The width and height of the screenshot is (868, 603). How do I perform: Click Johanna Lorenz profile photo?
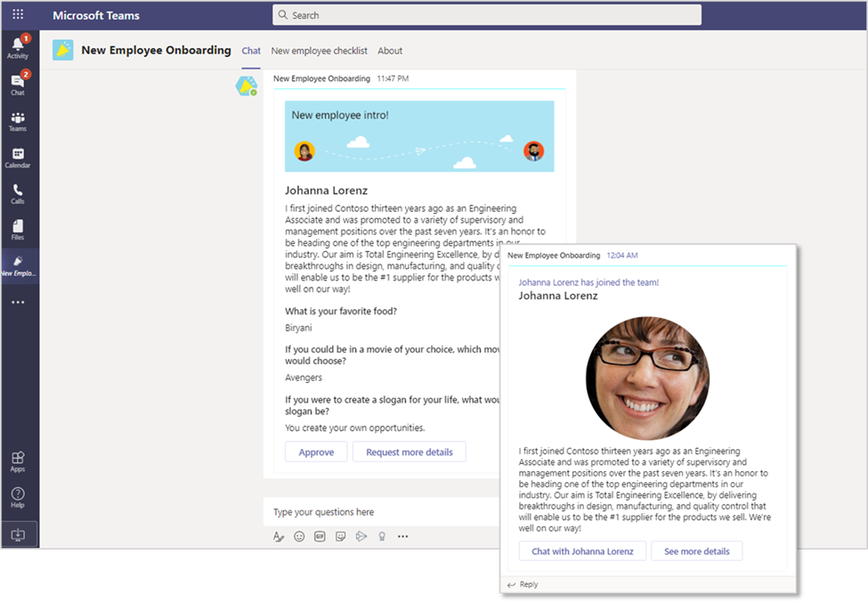click(x=647, y=379)
